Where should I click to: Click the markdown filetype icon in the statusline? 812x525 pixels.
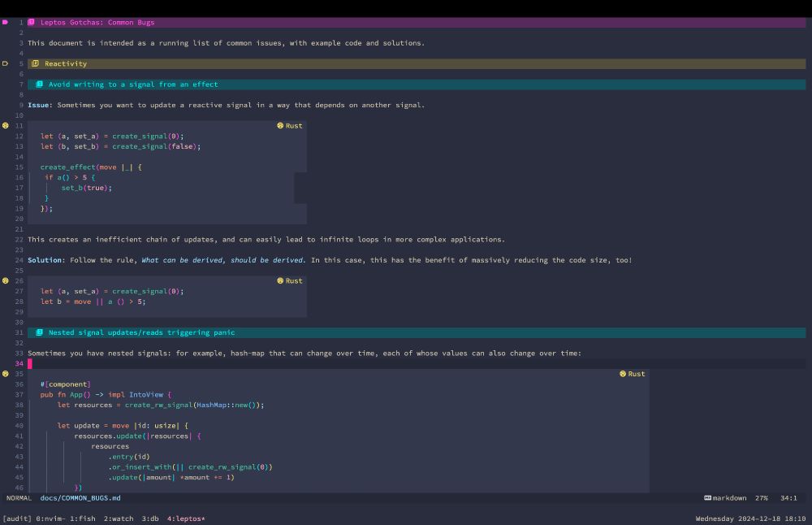[x=707, y=498]
